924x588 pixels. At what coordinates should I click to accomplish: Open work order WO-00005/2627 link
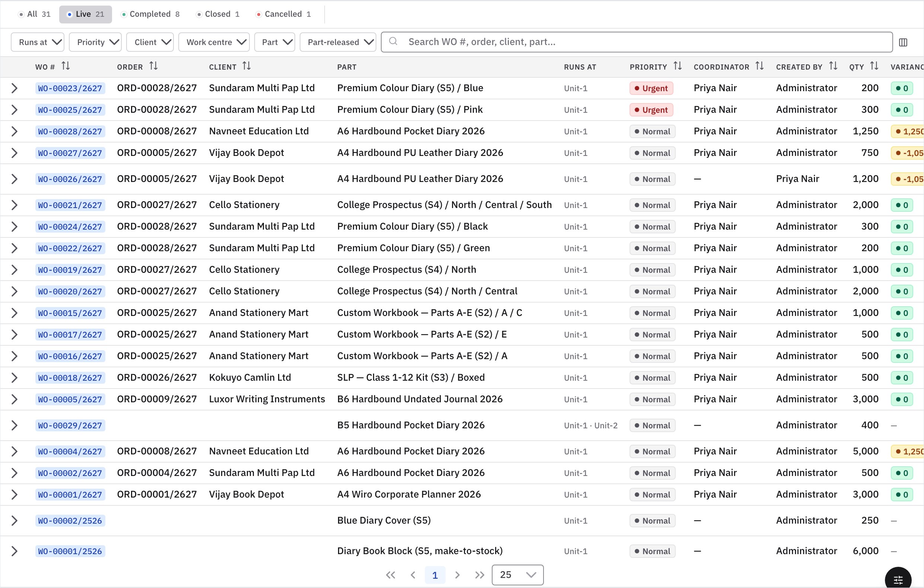pyautogui.click(x=70, y=399)
